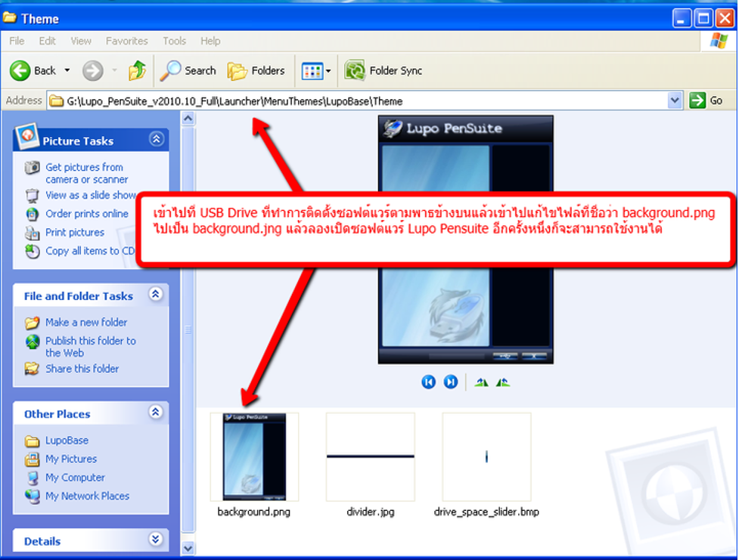The height and width of the screenshot is (560, 739).
Task: Click the My Computer icon
Action: coord(32,478)
